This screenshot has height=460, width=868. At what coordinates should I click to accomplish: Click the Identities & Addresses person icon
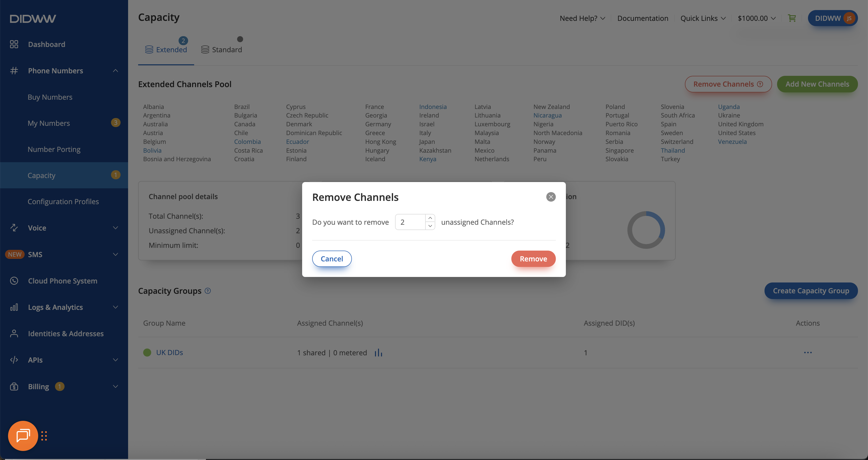[x=14, y=333]
